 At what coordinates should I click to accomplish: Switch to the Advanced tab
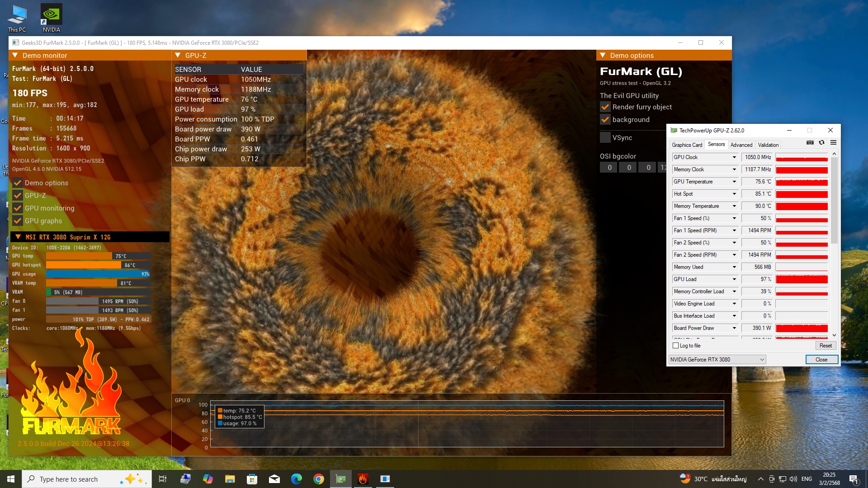(x=741, y=145)
